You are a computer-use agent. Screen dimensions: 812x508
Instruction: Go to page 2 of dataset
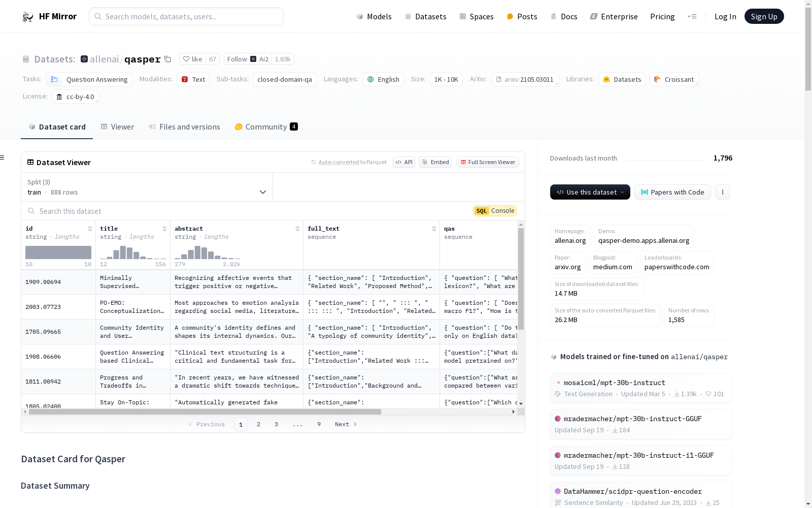point(258,424)
